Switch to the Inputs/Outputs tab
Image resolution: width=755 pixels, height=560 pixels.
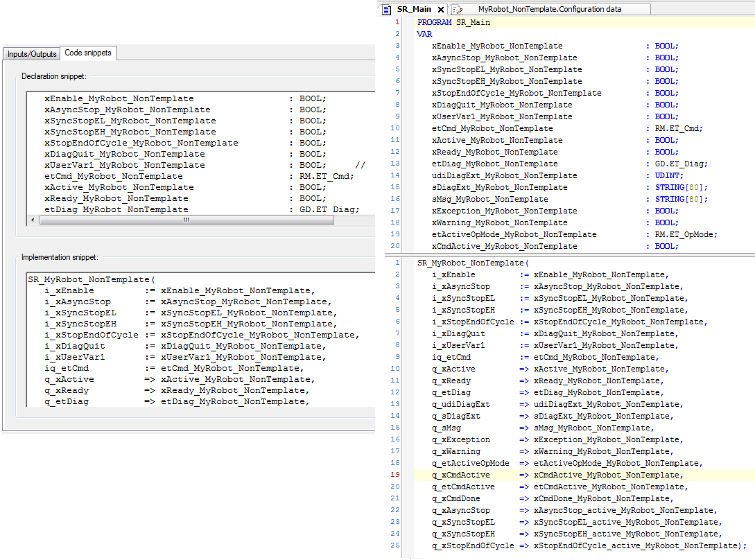click(32, 54)
